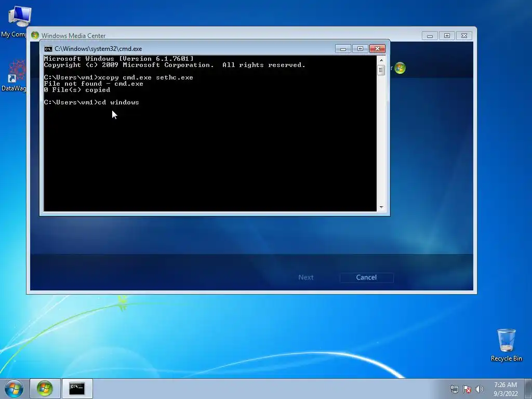Minimize the Windows Media Center window
Image resolution: width=532 pixels, height=399 pixels.
click(x=430, y=36)
